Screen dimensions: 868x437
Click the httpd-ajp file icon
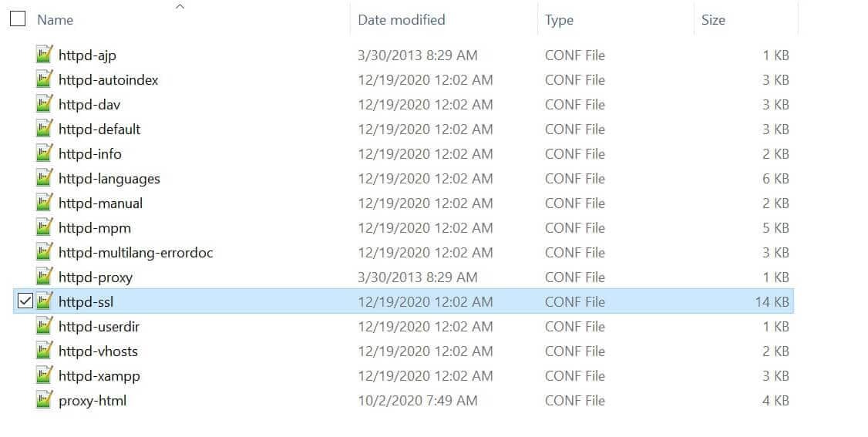[45, 55]
